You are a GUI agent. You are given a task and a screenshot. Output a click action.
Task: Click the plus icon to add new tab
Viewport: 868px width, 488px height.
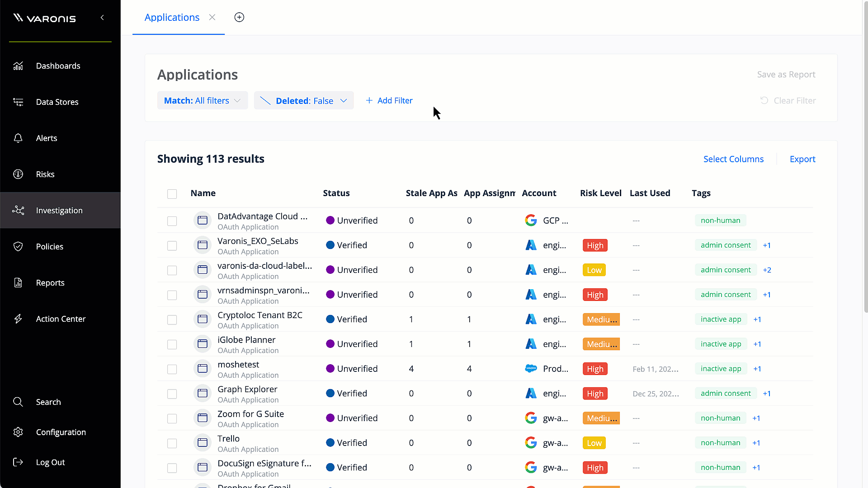point(239,17)
